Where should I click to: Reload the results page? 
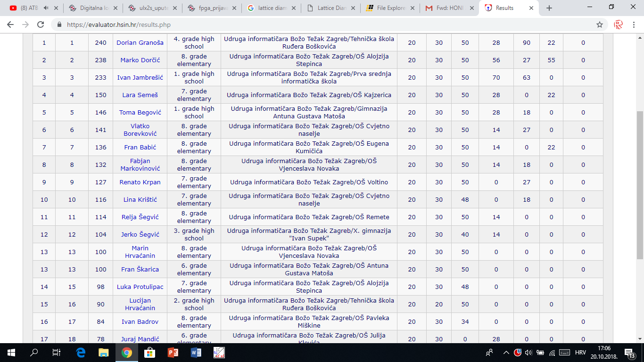point(41,25)
